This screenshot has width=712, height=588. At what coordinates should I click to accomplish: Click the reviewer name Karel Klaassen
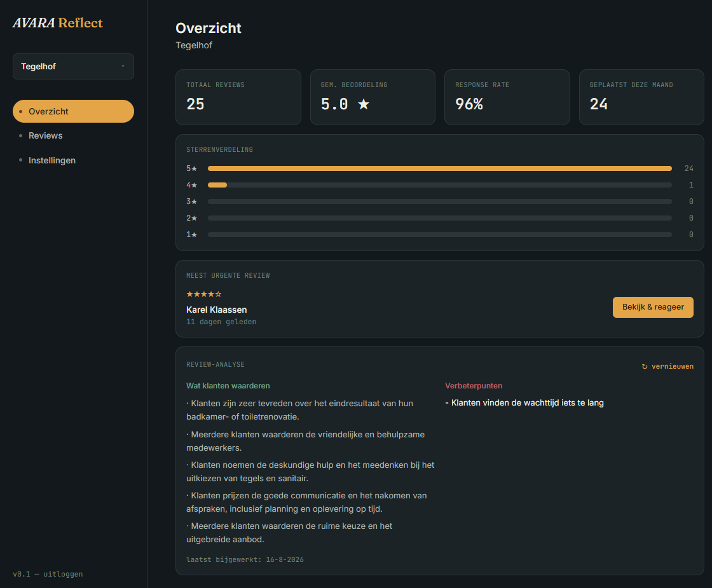(217, 310)
